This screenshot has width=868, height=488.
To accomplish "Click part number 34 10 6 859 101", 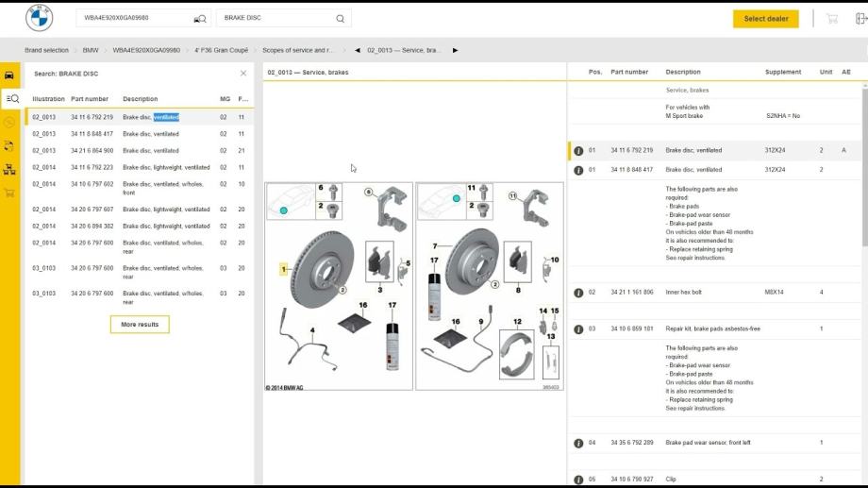I will [631, 329].
